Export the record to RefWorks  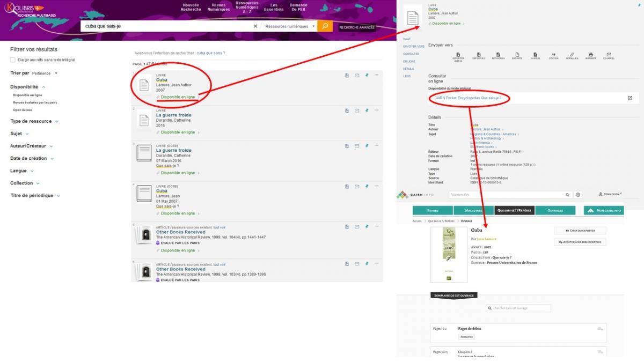point(498,54)
